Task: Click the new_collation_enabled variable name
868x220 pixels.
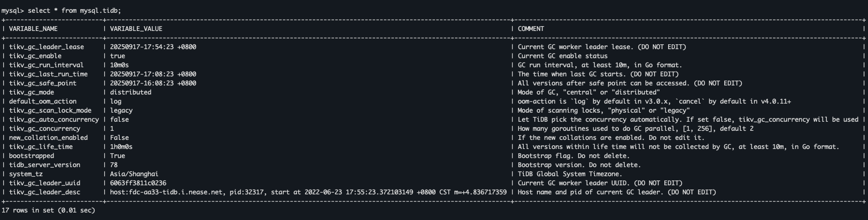Action: point(48,138)
